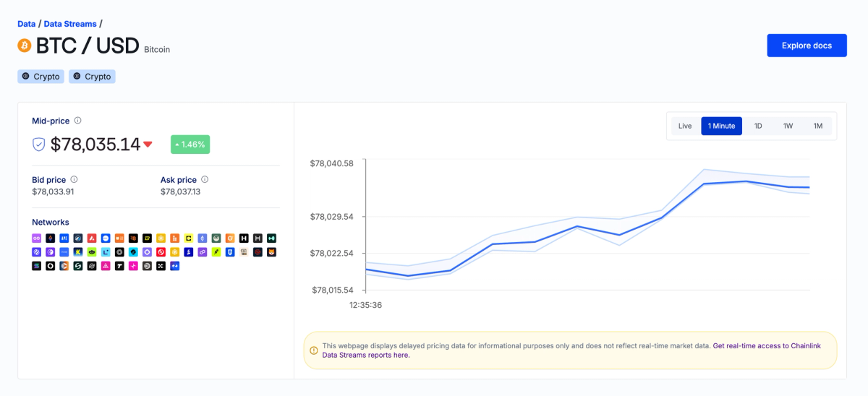Switch chart to the 1M range
The width and height of the screenshot is (868, 396).
tap(818, 126)
